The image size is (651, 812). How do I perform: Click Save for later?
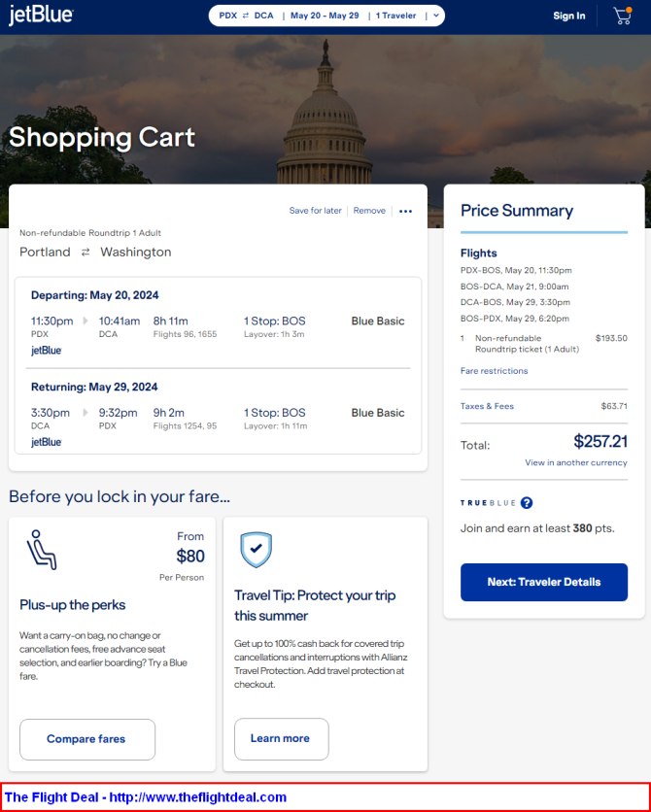point(316,211)
